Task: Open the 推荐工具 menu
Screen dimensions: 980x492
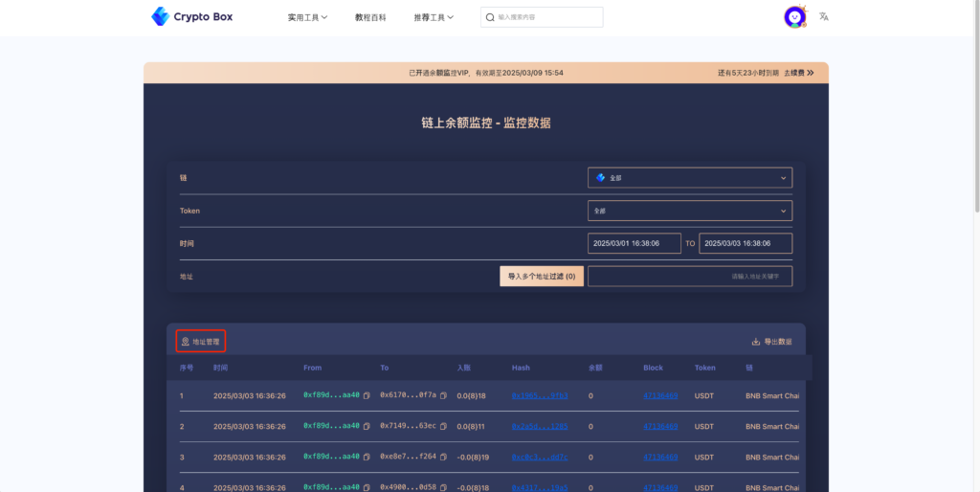Action: 434,17
